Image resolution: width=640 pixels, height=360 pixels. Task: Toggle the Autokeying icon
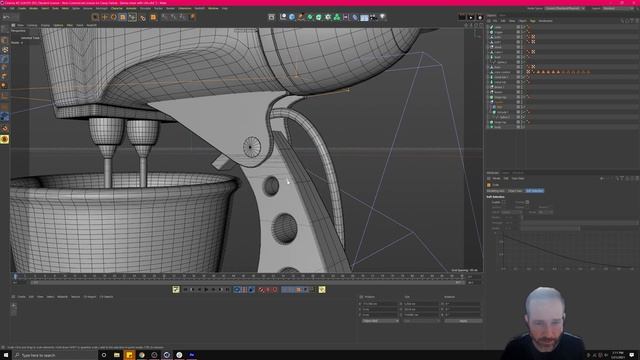[x=268, y=289]
